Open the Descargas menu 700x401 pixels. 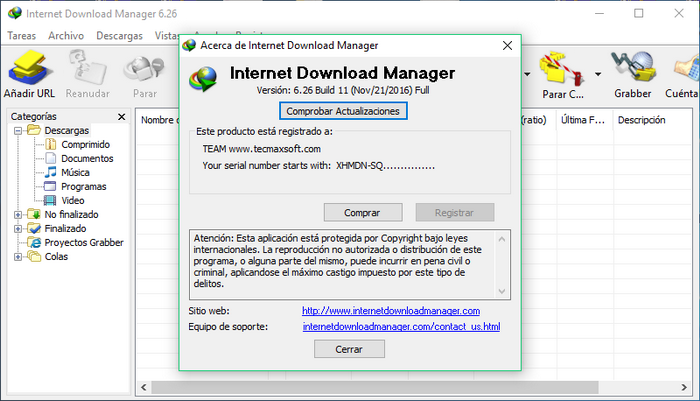click(x=119, y=36)
